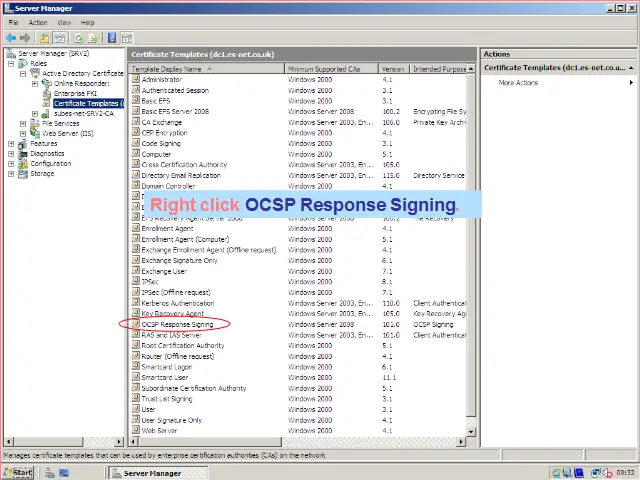Click the OCSP Response Signing template icon
This screenshot has height=480, width=640.
pos(136,324)
